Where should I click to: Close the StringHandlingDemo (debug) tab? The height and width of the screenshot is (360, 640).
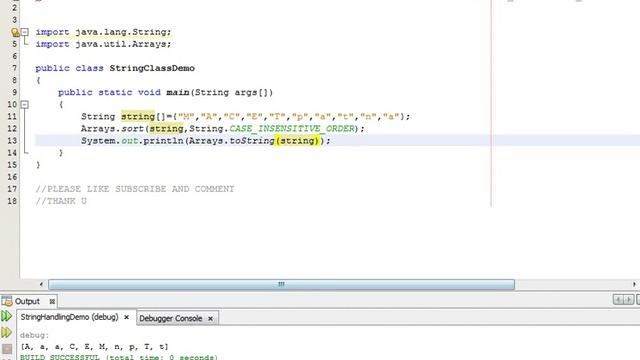click(127, 317)
